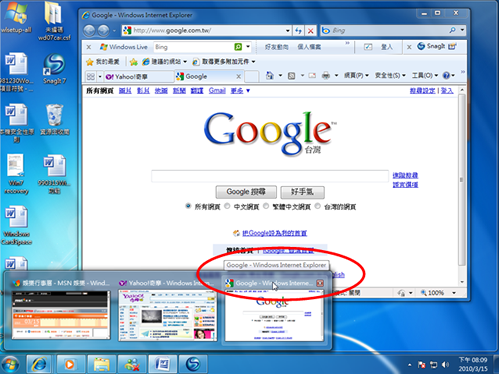
Task: Switch to the Yahoo! browser tab
Action: (x=138, y=77)
